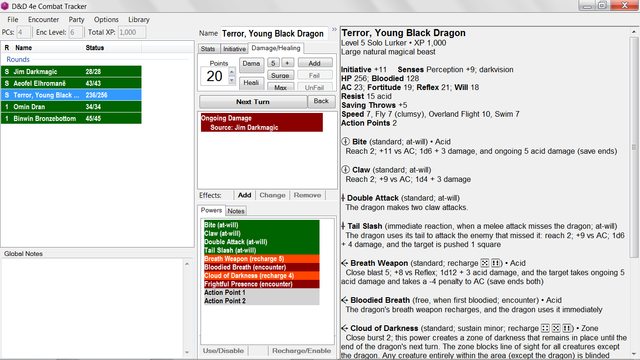The image size is (640, 360).
Task: Select Action Point 1 in powers list
Action: [262, 293]
